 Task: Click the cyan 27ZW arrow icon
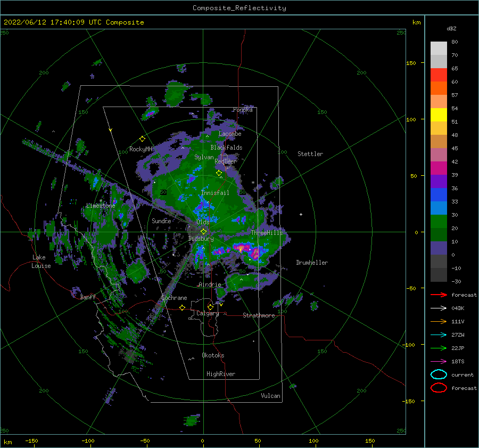pos(439,335)
